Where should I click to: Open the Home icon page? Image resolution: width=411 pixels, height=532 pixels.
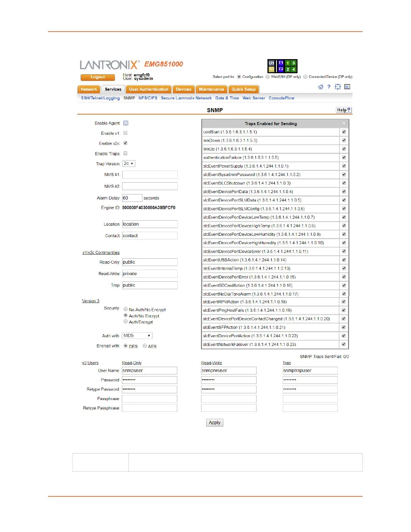(321, 87)
